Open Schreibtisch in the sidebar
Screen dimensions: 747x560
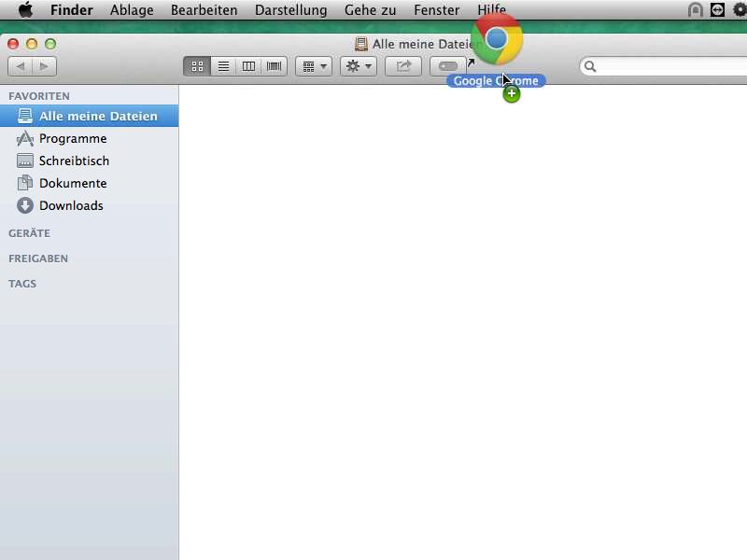pyautogui.click(x=89, y=161)
